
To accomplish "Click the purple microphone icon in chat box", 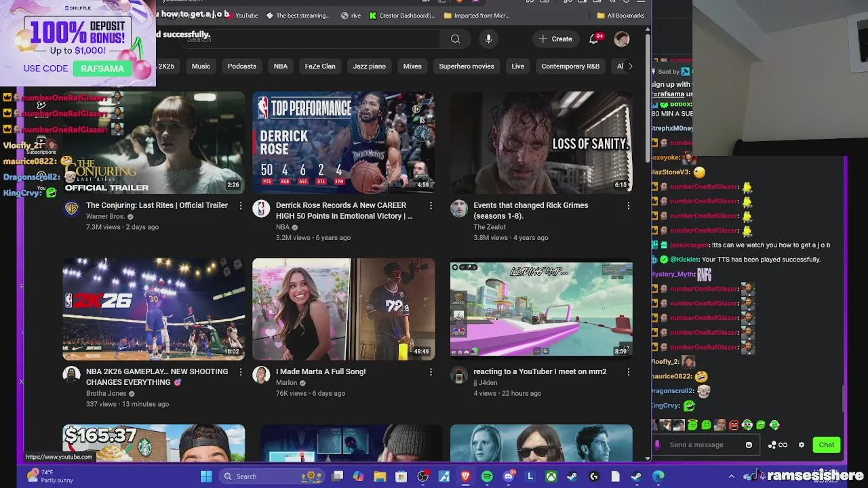I will pyautogui.click(x=657, y=445).
